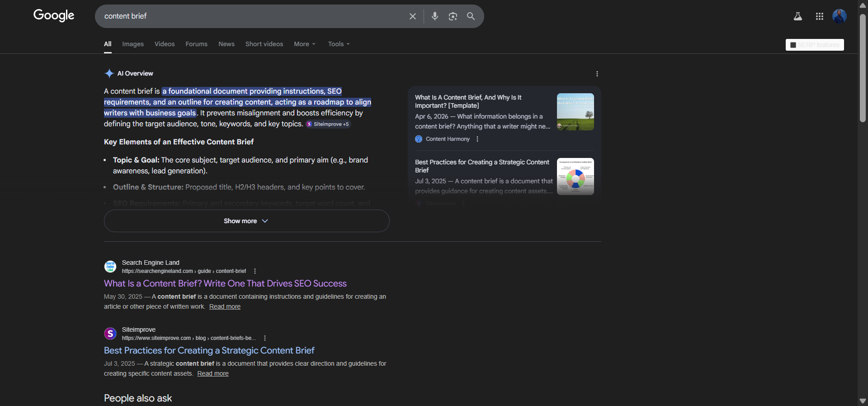Click the 'Search Engine Land' site name
Viewport: 868px width, 406px height.
tap(151, 263)
